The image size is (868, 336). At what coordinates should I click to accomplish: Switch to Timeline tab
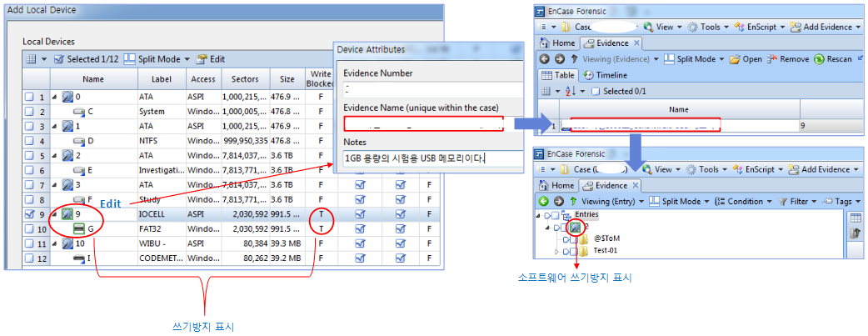click(x=606, y=75)
